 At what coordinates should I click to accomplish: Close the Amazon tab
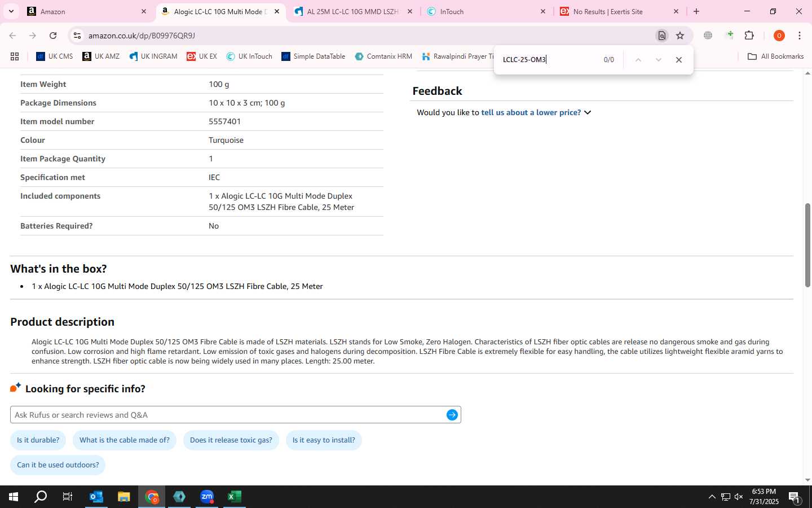(x=143, y=11)
